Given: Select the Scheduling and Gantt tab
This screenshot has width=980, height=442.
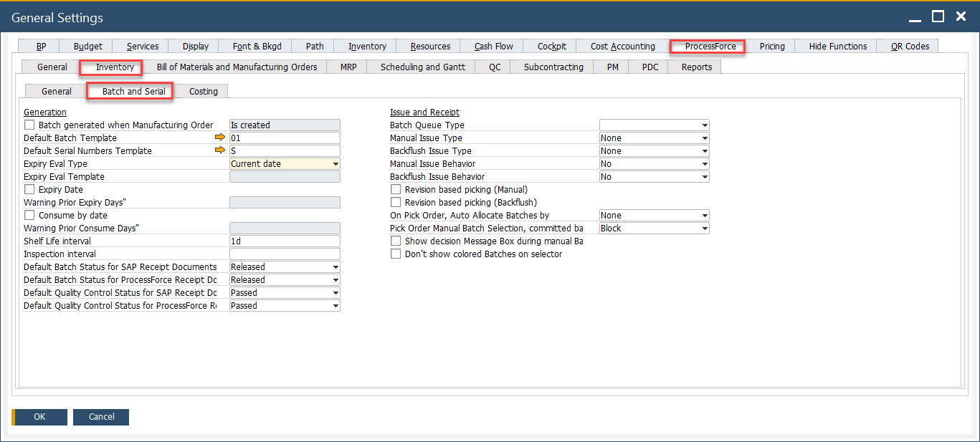Looking at the screenshot, I should pos(422,67).
